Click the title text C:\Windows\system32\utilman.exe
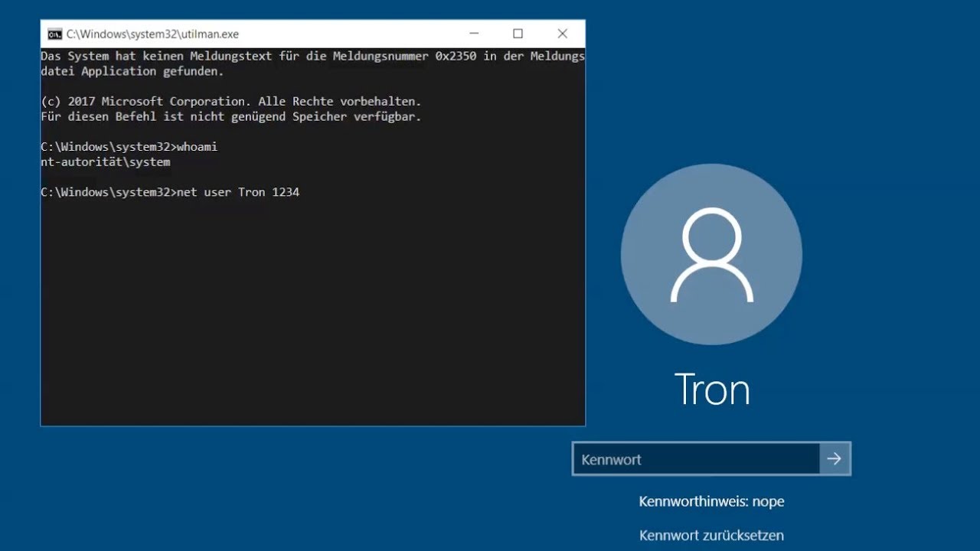The image size is (980, 551). tap(152, 34)
